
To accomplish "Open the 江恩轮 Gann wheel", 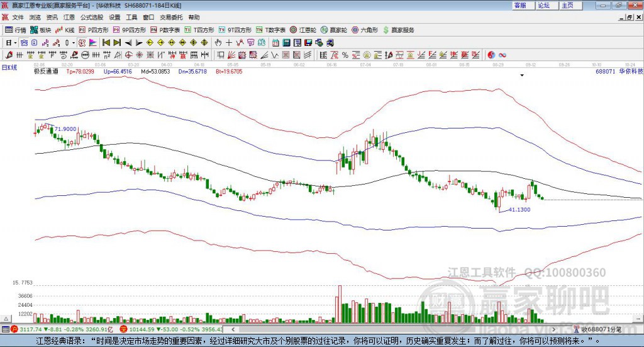I will tap(303, 30).
